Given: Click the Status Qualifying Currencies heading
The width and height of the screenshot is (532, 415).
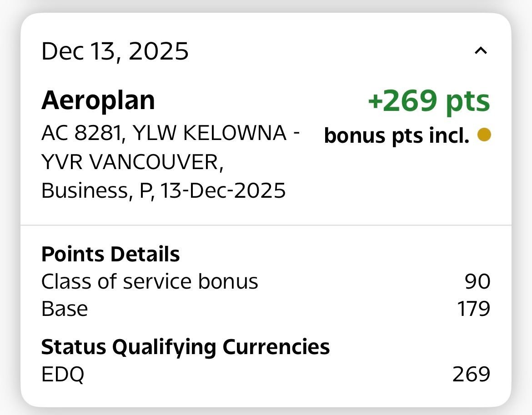Looking at the screenshot, I should pos(186,346).
